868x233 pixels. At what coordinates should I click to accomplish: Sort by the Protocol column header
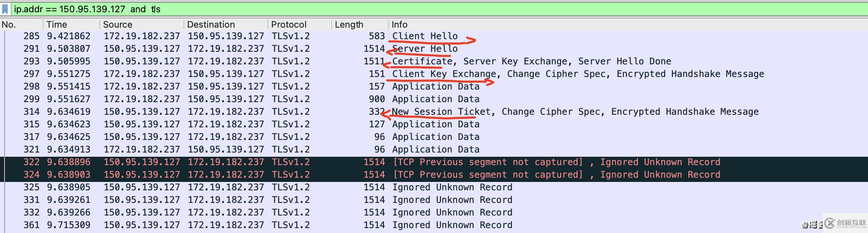tap(288, 24)
